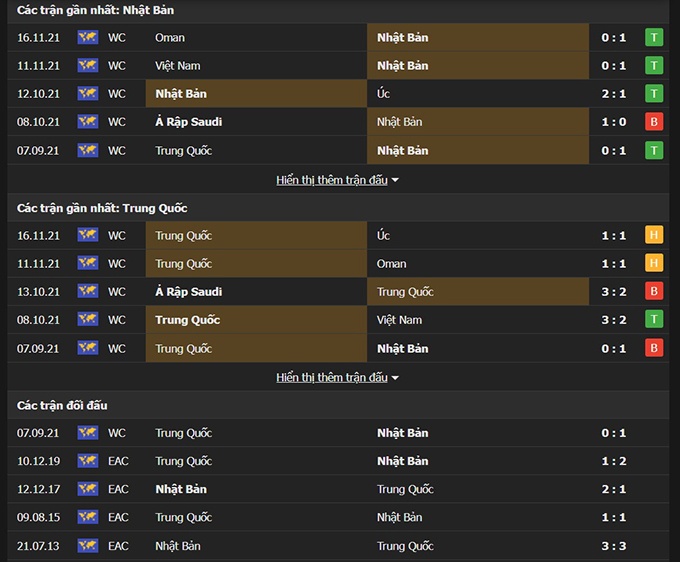680x562 pixels.
Task: Open the Ả Rập Saudi link on 08.10.21
Action: tap(189, 122)
